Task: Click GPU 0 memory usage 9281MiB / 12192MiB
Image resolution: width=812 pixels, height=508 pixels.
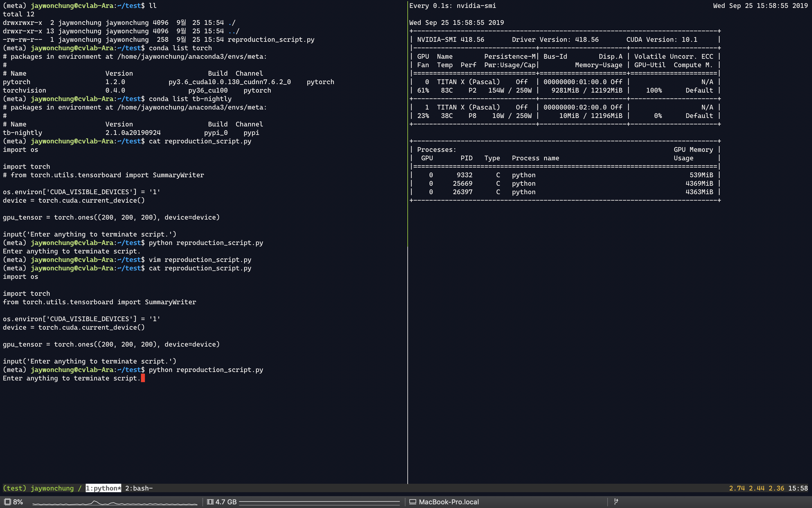Action: pos(587,90)
